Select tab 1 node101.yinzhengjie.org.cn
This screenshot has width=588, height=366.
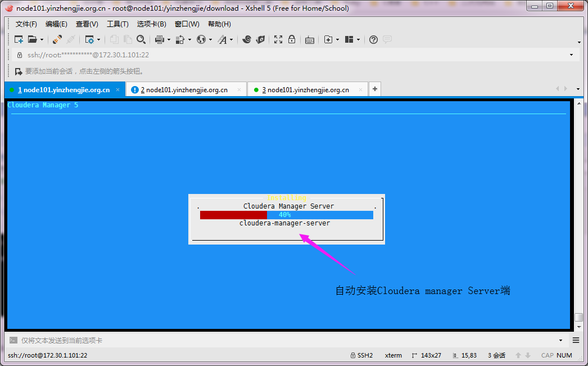64,90
